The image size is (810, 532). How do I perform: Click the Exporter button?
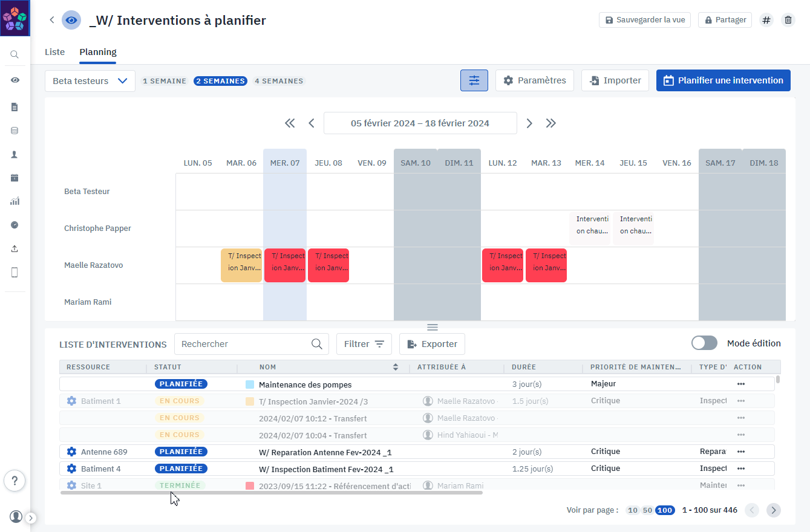coord(432,344)
